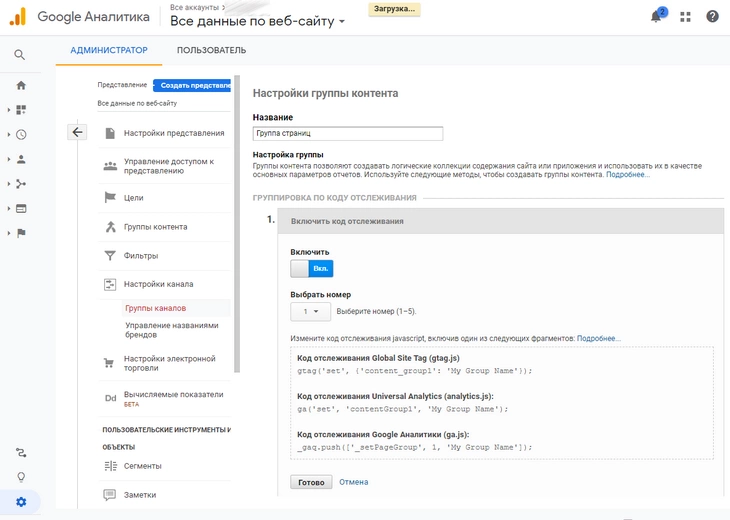Click the segments icon next to Сегменты

pos(110,466)
